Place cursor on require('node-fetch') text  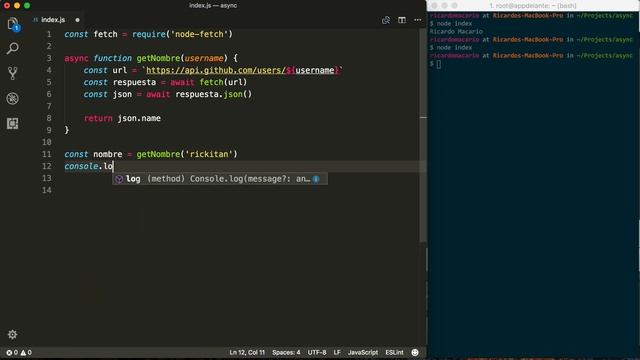pyautogui.click(x=182, y=34)
